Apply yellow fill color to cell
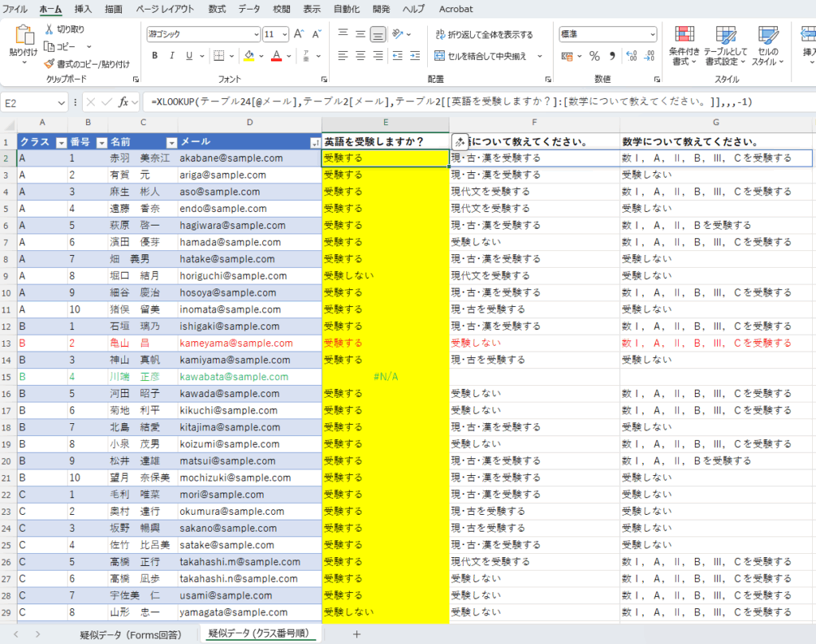 click(249, 56)
